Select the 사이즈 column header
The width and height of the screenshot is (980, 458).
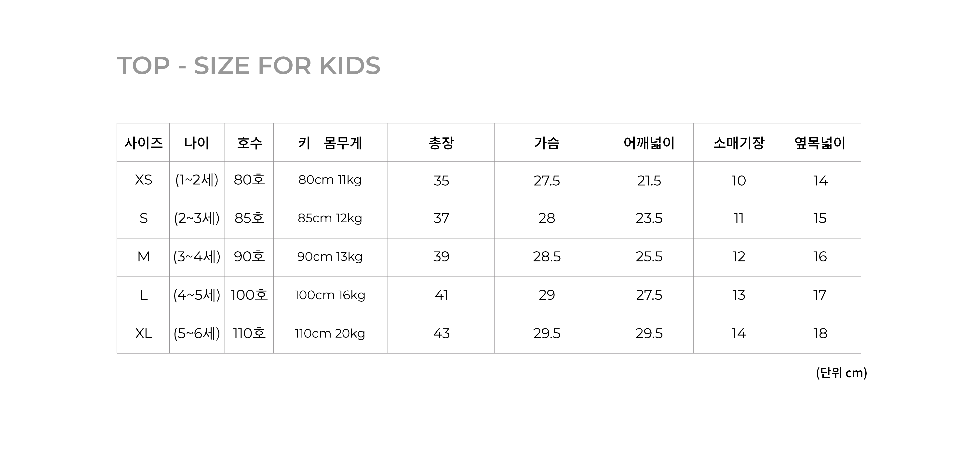tap(143, 143)
